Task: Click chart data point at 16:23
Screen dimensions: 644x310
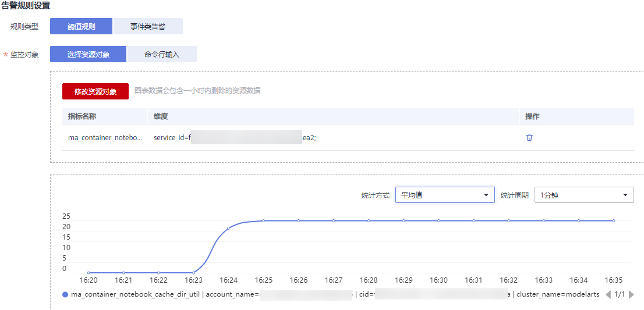Action: click(194, 273)
